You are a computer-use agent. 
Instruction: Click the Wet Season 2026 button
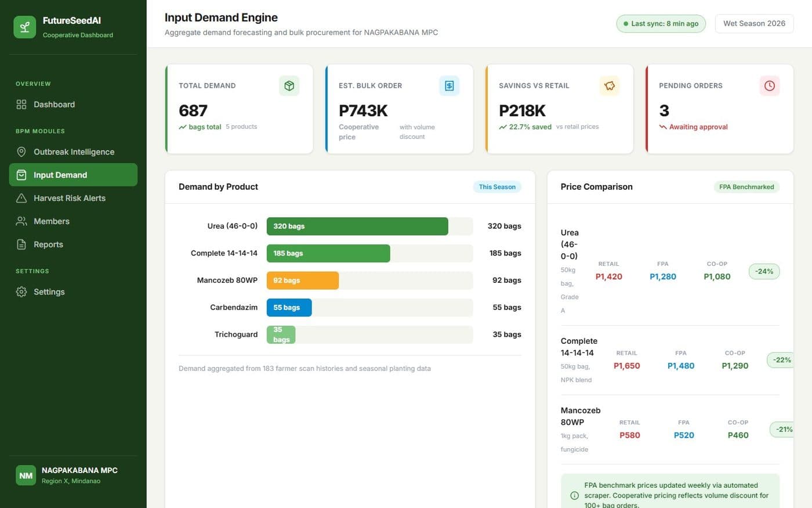coord(754,24)
